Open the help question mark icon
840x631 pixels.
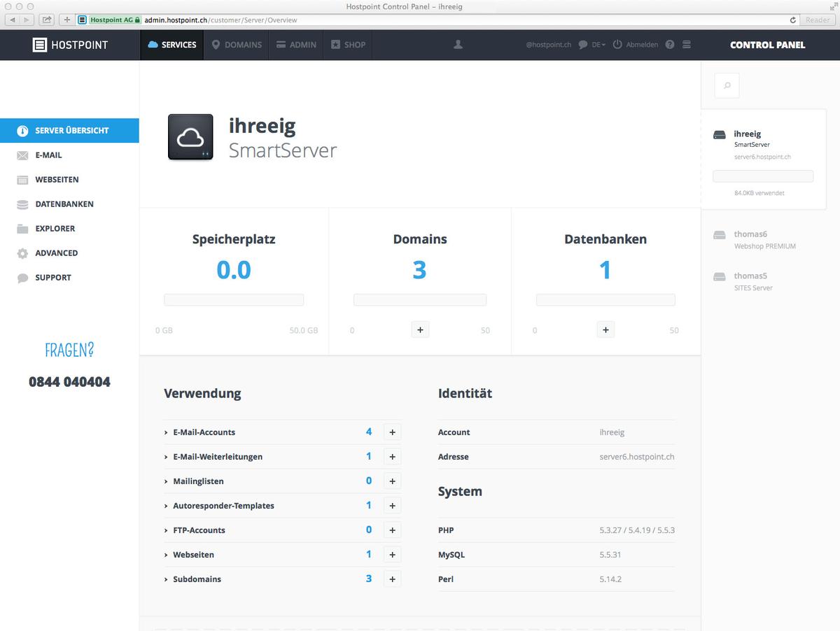coord(669,44)
